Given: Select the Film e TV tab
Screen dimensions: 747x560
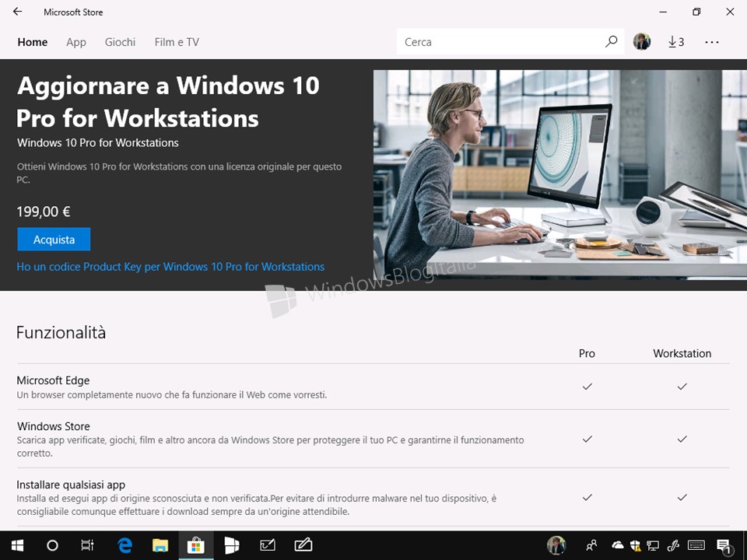Looking at the screenshot, I should coord(177,42).
